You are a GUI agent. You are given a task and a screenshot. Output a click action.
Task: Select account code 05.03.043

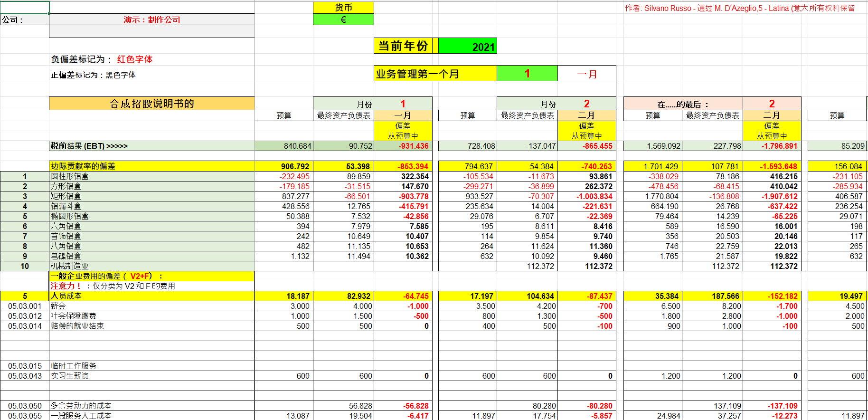pos(25,375)
